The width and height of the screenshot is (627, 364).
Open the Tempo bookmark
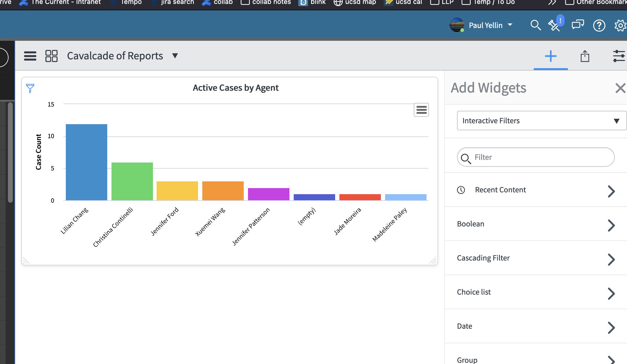coord(126,2)
